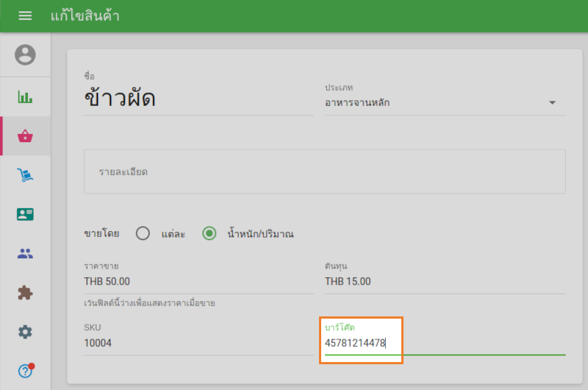
Task: Open the reports bar chart icon
Action: 25,97
